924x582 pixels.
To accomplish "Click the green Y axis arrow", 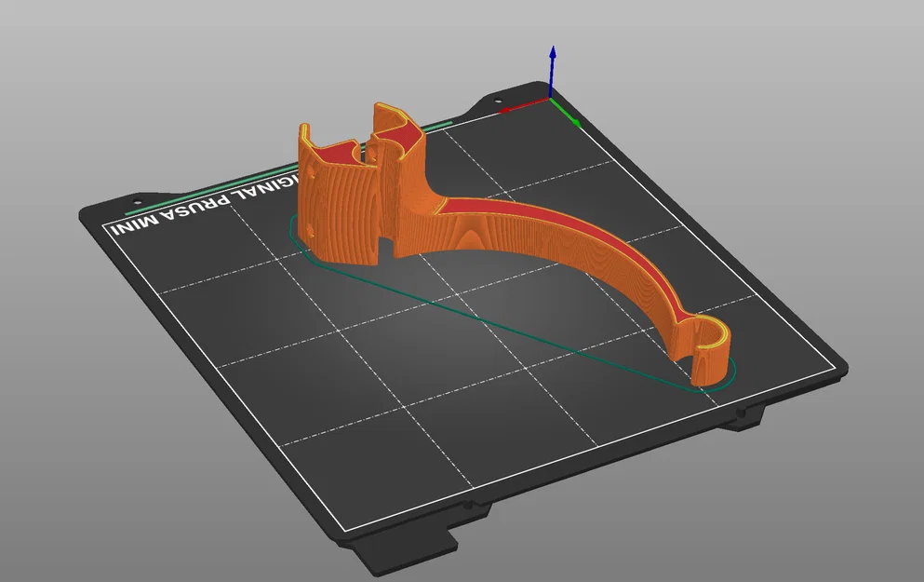I will click(567, 113).
